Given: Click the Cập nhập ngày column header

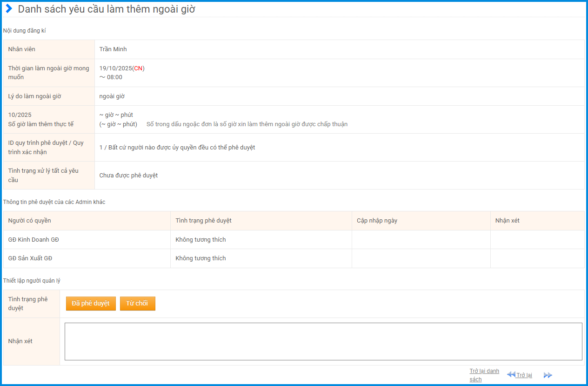Looking at the screenshot, I should pos(377,221).
